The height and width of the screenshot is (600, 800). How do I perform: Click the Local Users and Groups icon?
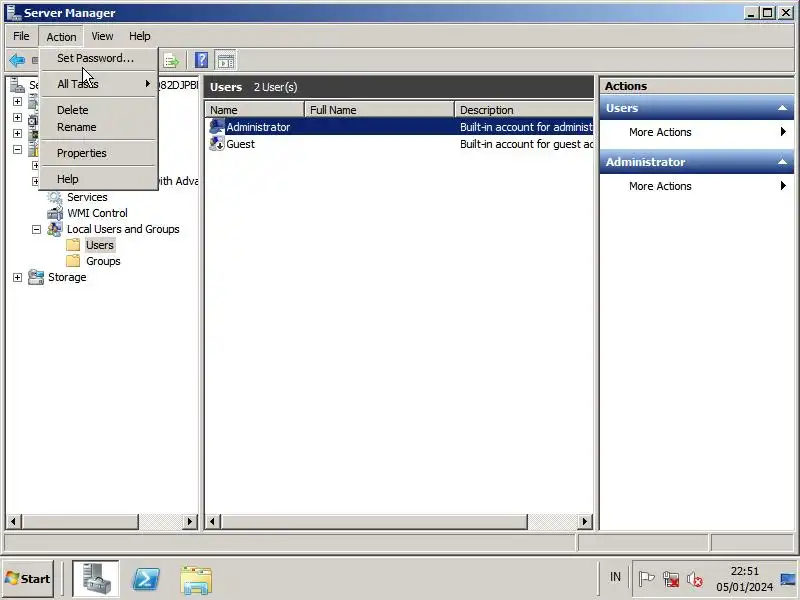(55, 229)
